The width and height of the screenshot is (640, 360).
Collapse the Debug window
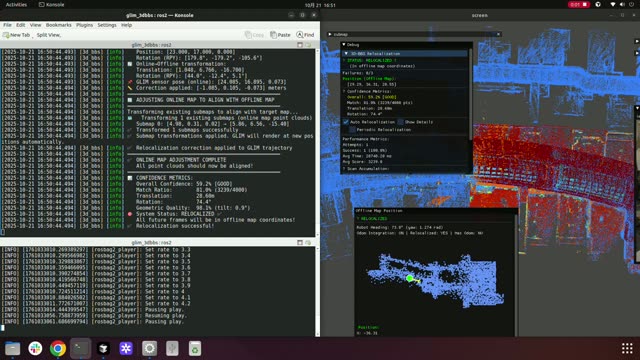pyautogui.click(x=344, y=44)
